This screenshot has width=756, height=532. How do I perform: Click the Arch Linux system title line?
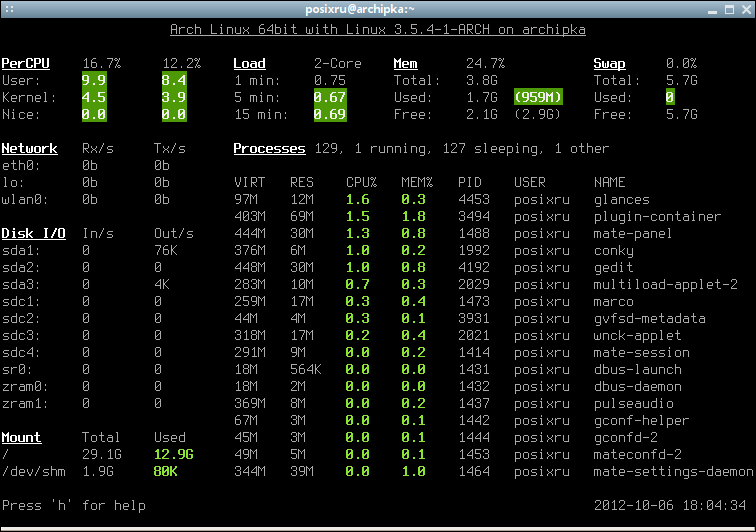point(378,30)
